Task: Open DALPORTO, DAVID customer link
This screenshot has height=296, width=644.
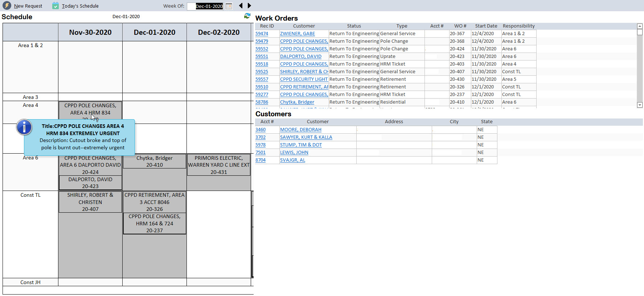Action: [300, 57]
